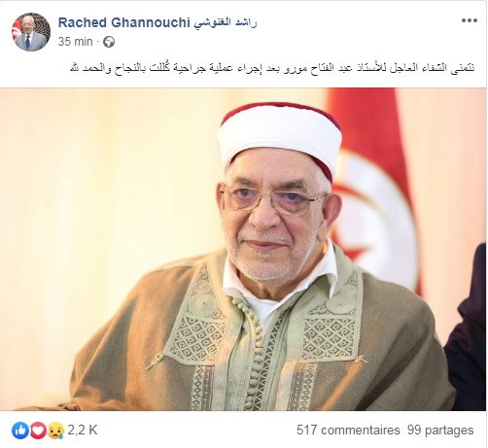Image resolution: width=488 pixels, height=448 pixels.
Task: Open the 517 commentaires link
Action: [348, 431]
